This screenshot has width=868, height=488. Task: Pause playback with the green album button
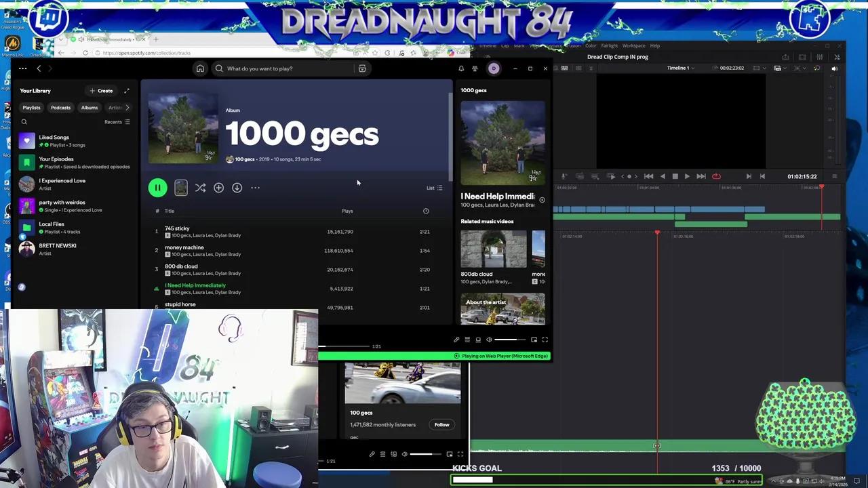coord(157,188)
